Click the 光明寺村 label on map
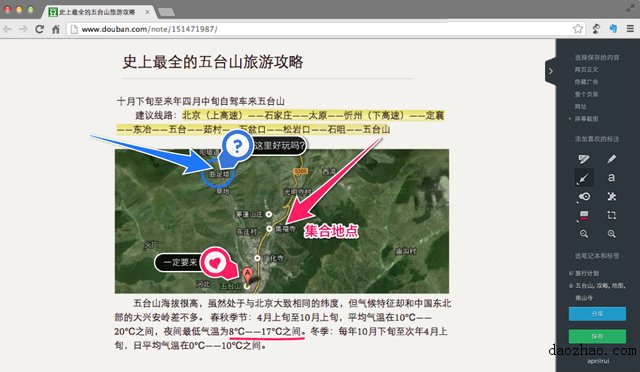This screenshot has width=640, height=372. click(298, 192)
